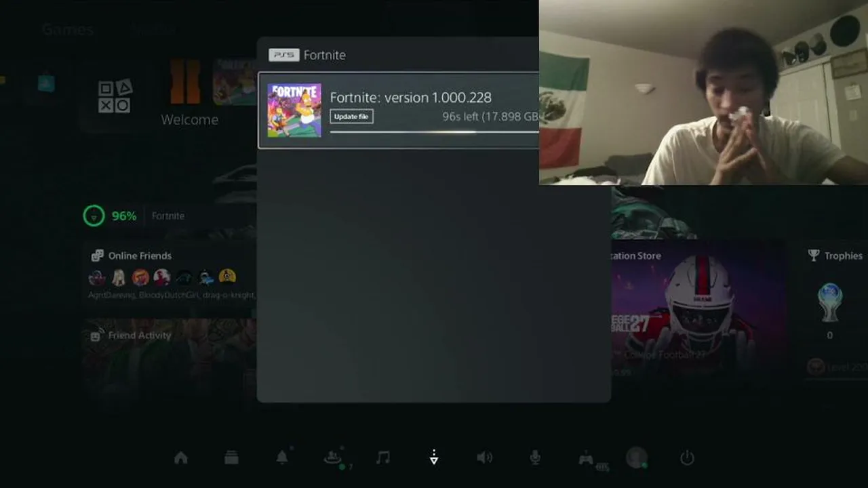Click the Trophies cup icon
The width and height of the screenshot is (868, 488).
coord(814,256)
